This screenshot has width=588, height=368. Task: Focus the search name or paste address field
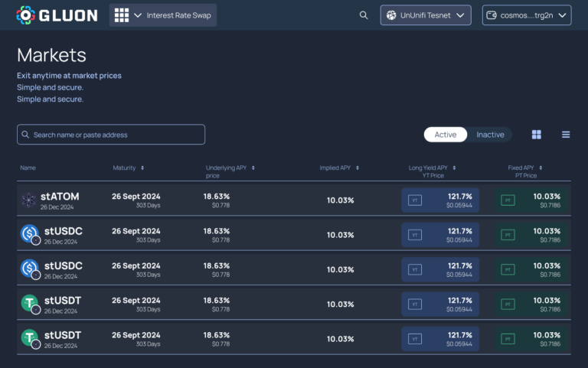coord(111,135)
